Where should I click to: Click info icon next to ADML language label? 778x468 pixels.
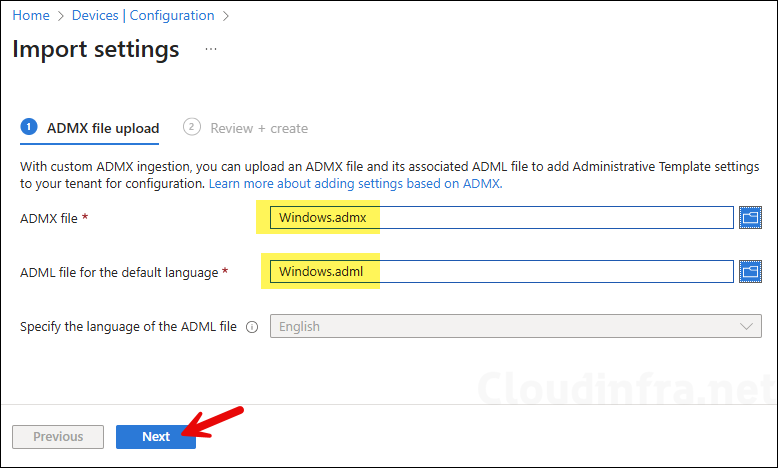pyautogui.click(x=252, y=326)
